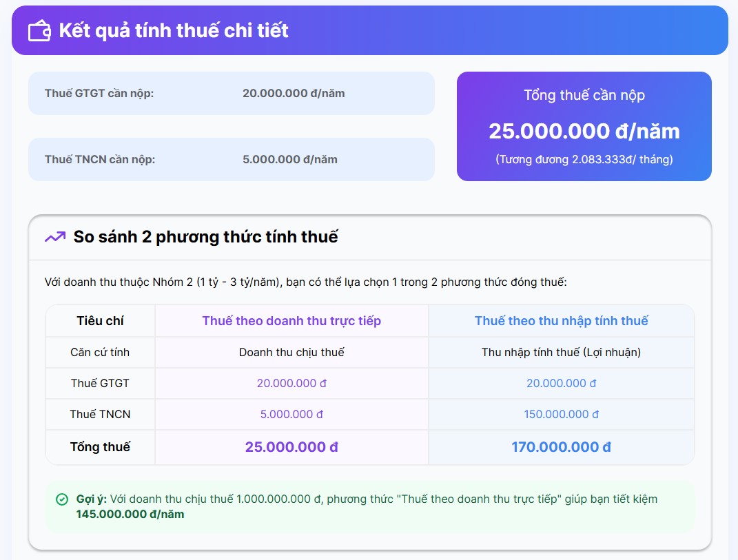
Task: Click the 'Tổng thuế' row label
Action: point(100,447)
